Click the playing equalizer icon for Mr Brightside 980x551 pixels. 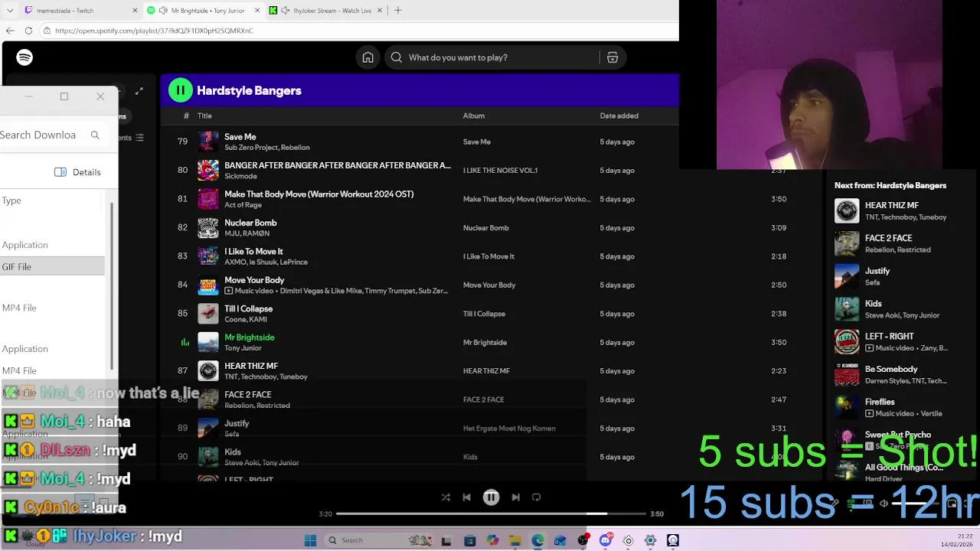185,342
